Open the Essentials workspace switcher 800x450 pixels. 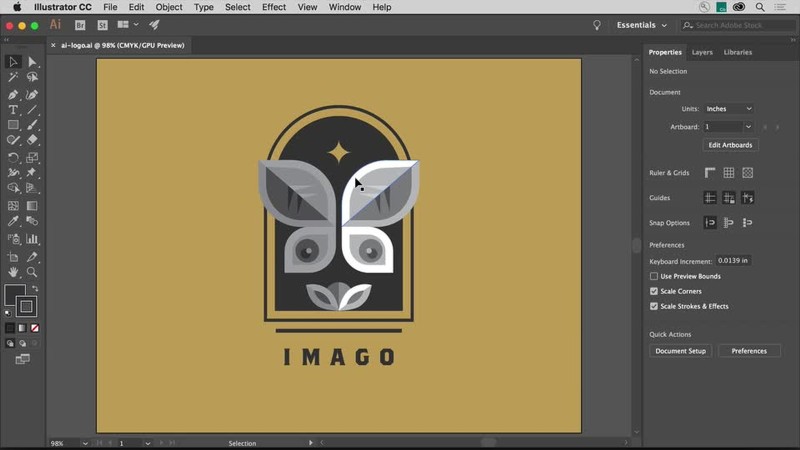point(642,25)
